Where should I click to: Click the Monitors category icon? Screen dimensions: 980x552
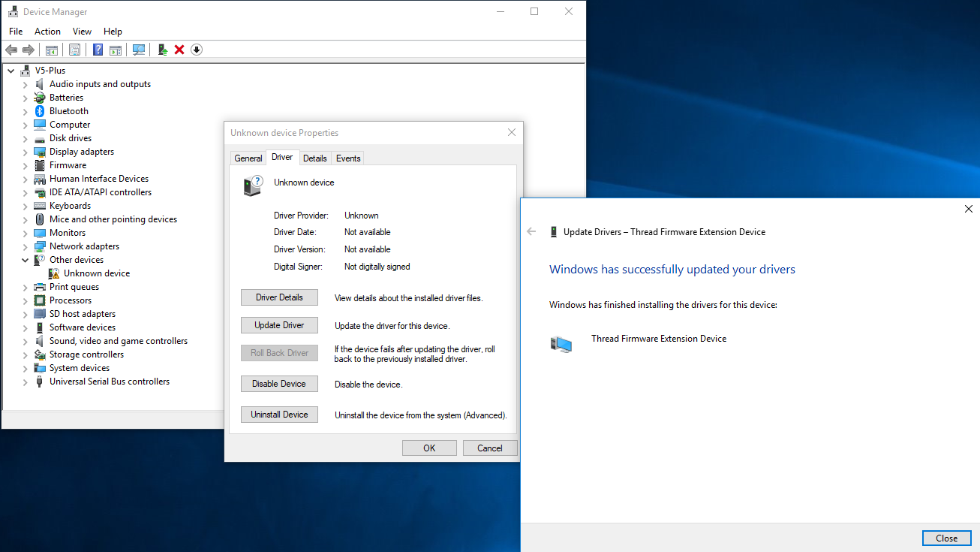40,233
